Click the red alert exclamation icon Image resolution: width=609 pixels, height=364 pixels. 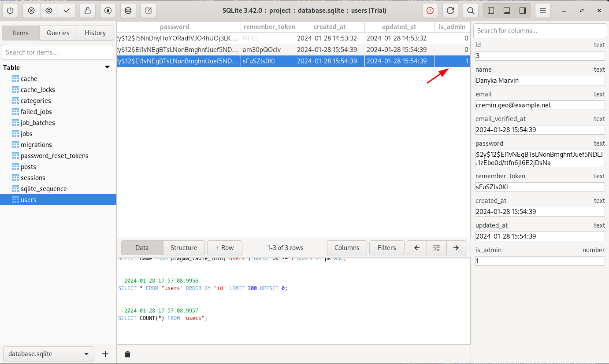(430, 11)
